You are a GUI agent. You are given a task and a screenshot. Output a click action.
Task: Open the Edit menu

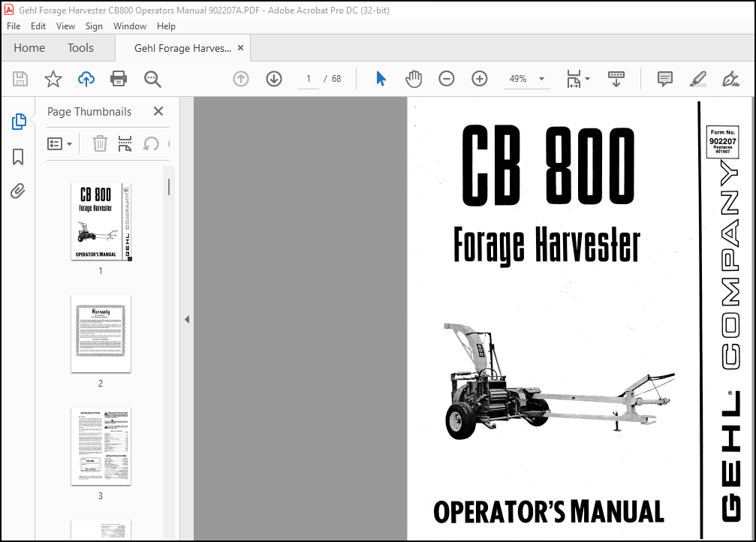coord(38,26)
